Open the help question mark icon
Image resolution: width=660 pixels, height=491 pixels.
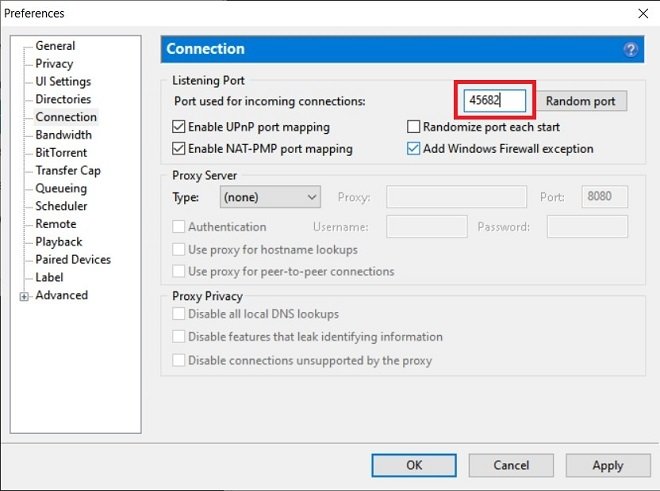[x=630, y=50]
